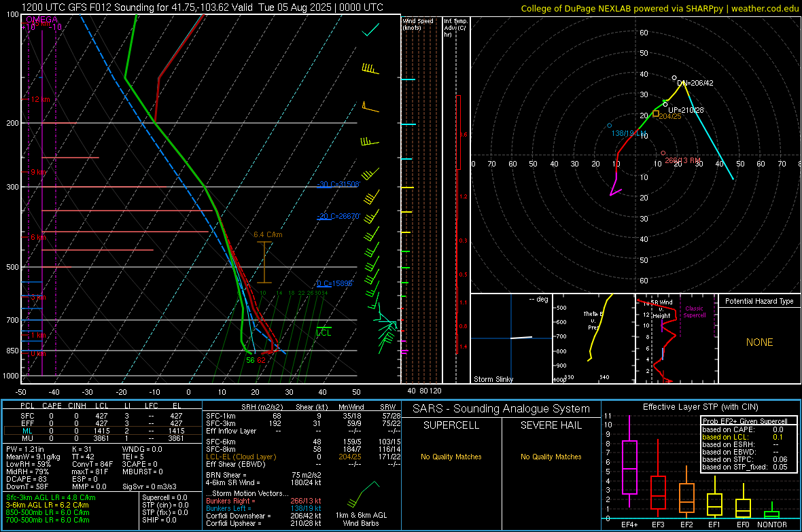Click the 138/19 LM left-mover label
The height and width of the screenshot is (532, 802).
tap(629, 133)
